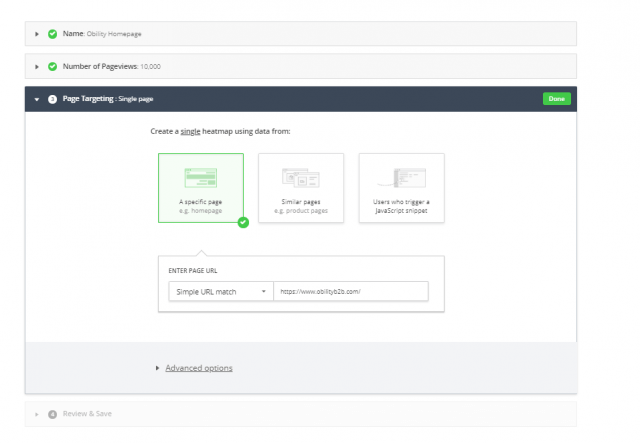
Task: Collapse the Page Targeting section arrow
Action: click(37, 99)
